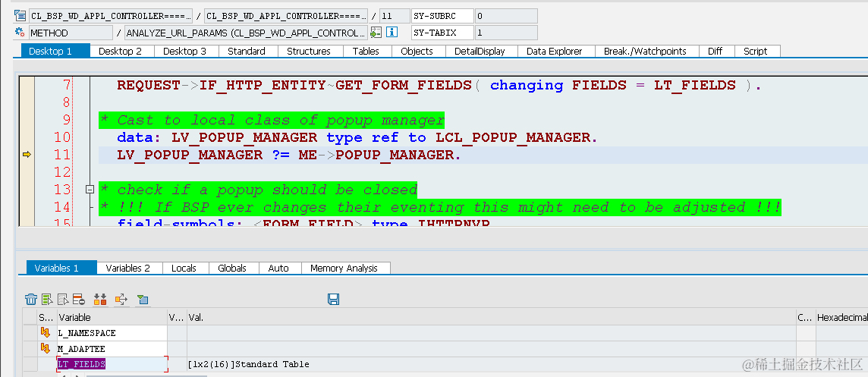The height and width of the screenshot is (377, 868).
Task: Open the Standard tab
Action: click(247, 51)
